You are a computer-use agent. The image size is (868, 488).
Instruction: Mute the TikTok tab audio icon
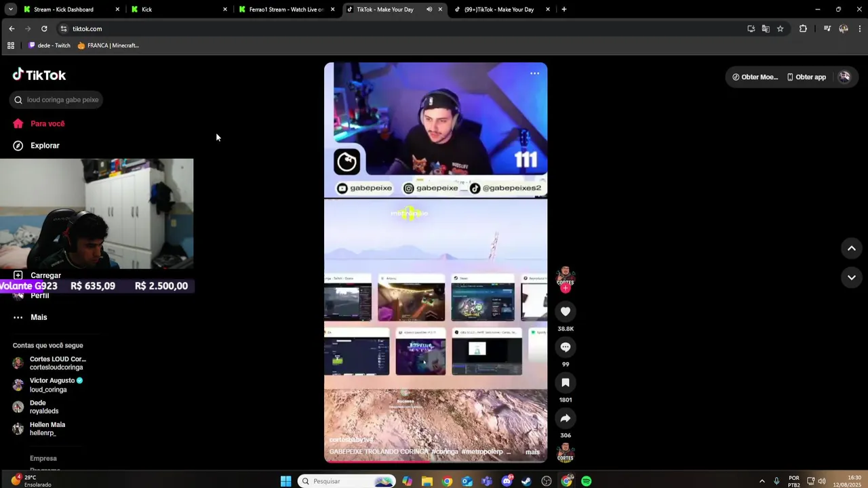[x=429, y=9]
